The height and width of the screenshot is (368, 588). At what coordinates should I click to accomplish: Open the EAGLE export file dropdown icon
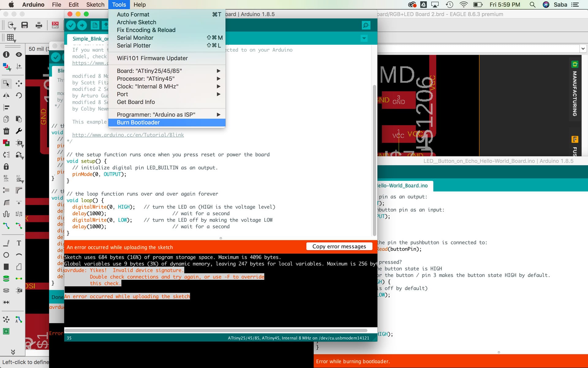pos(12,26)
